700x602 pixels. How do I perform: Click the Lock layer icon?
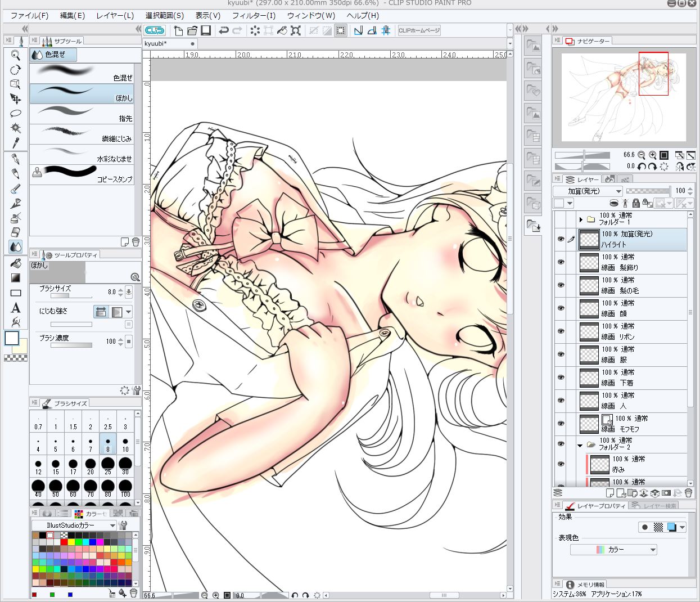(x=636, y=203)
